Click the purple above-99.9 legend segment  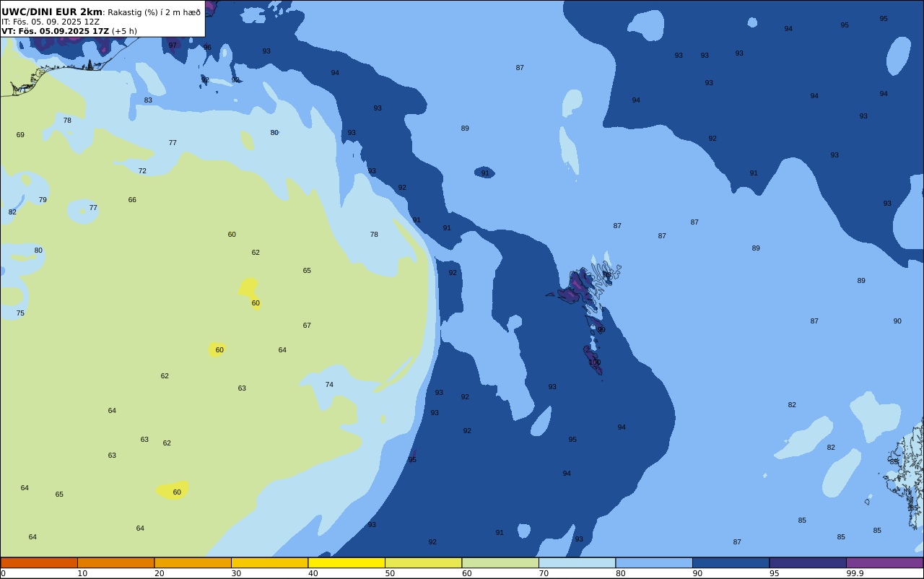884,562
